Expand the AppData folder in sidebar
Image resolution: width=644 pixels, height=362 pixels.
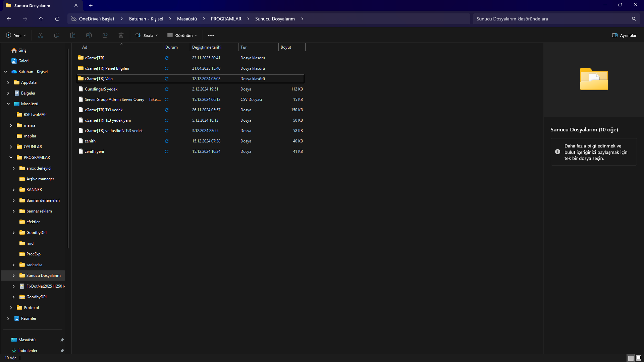pos(8,82)
